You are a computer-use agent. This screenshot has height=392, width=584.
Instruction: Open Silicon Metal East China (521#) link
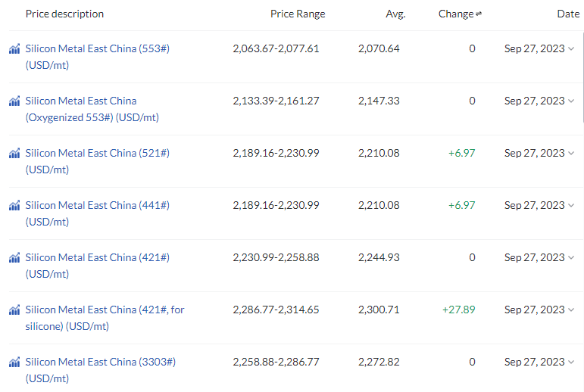point(98,161)
